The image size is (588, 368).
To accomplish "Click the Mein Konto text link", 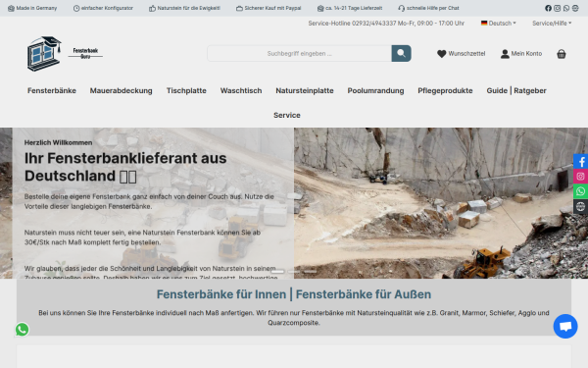I will click(x=526, y=54).
